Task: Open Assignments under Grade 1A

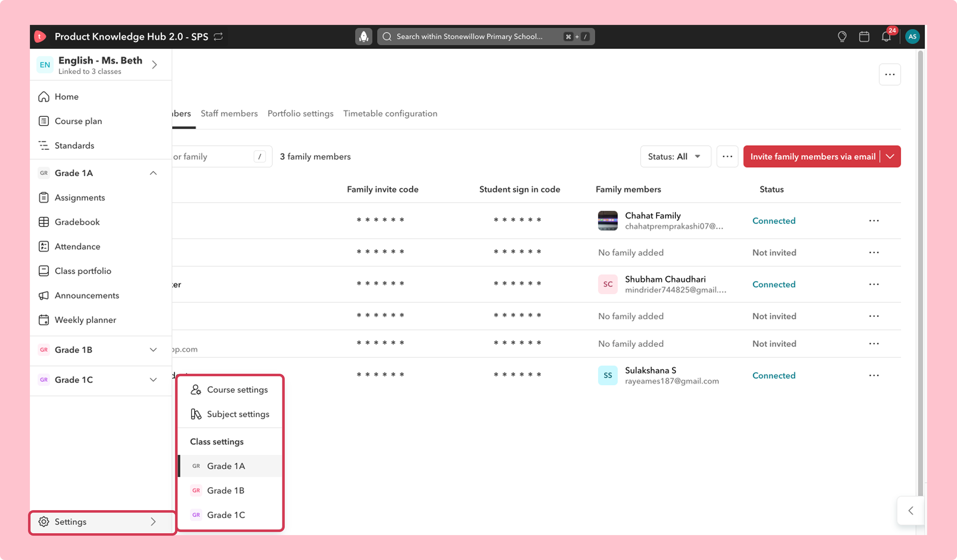Action: [101, 197]
